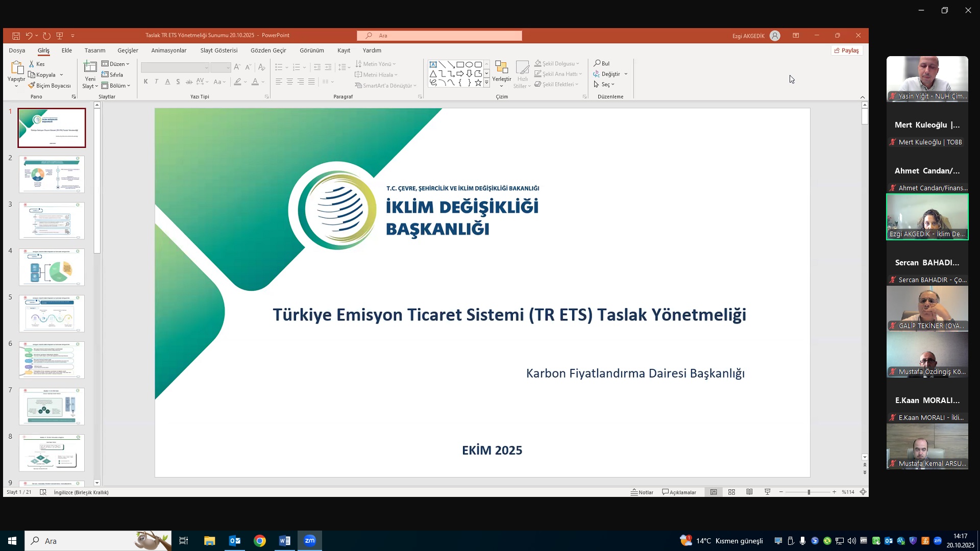
Task: Open Slide Sorter view in status bar
Action: pos(731,492)
